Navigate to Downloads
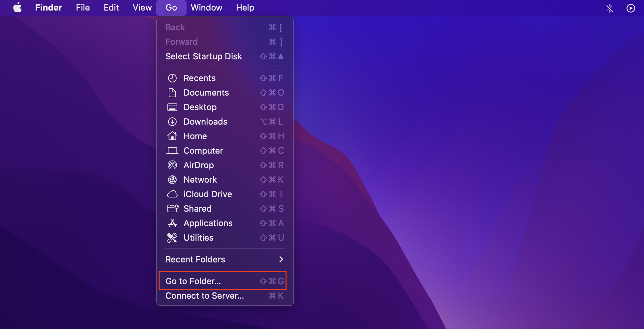The height and width of the screenshot is (329, 644). point(225,122)
